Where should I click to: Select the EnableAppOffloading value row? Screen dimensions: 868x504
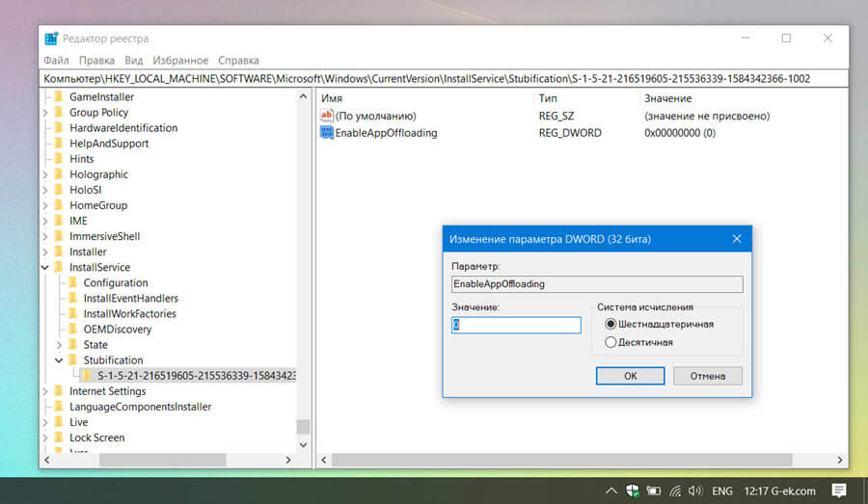(x=386, y=133)
